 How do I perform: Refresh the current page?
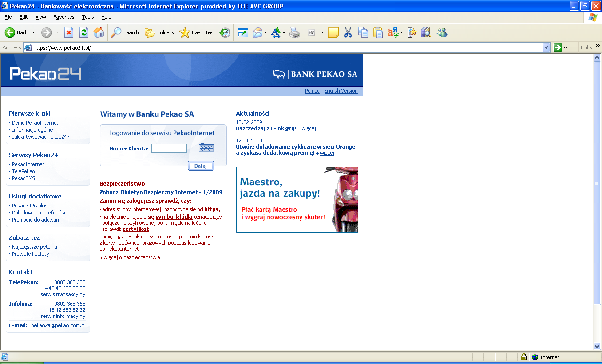click(x=84, y=32)
